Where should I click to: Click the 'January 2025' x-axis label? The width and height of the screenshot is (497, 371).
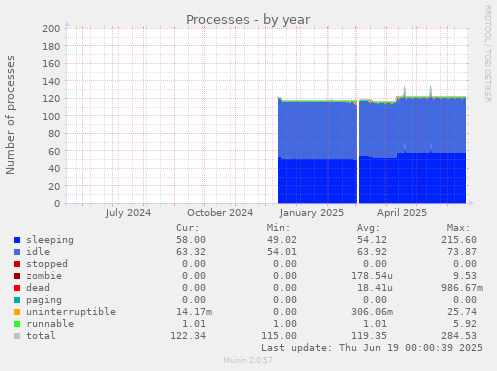312,213
